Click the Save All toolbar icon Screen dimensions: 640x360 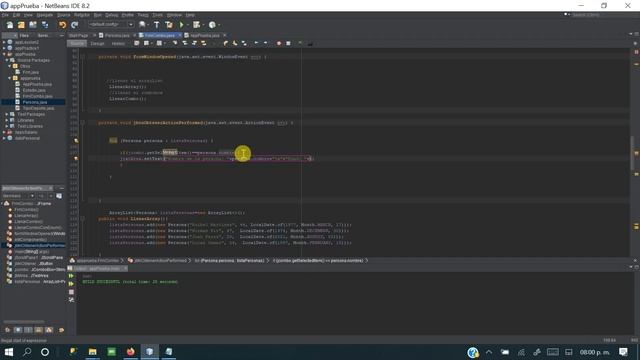click(45, 25)
